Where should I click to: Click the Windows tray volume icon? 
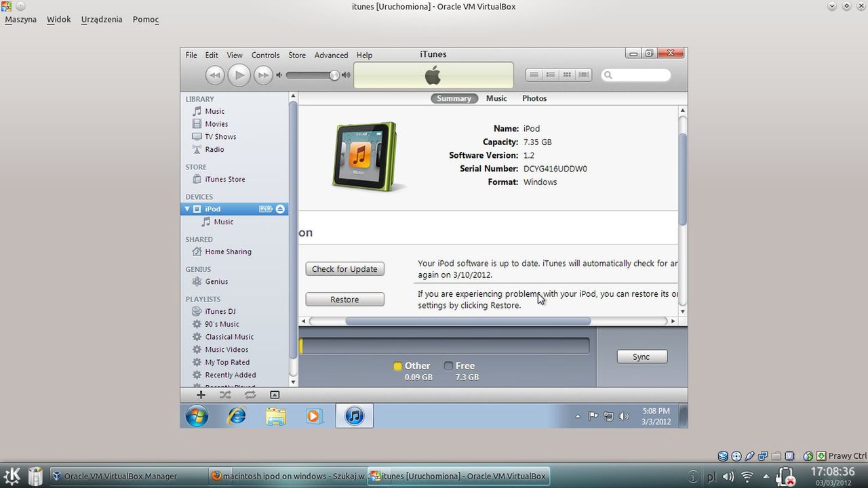[x=624, y=416]
